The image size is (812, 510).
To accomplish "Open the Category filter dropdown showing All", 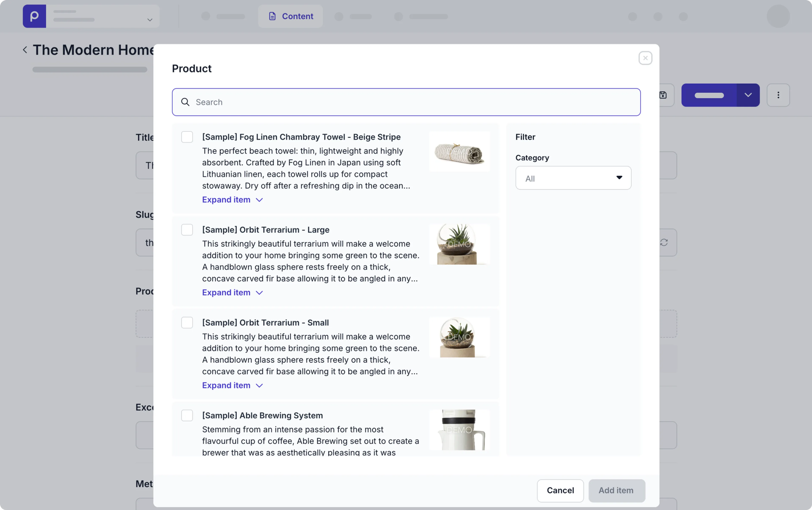I will pyautogui.click(x=573, y=178).
